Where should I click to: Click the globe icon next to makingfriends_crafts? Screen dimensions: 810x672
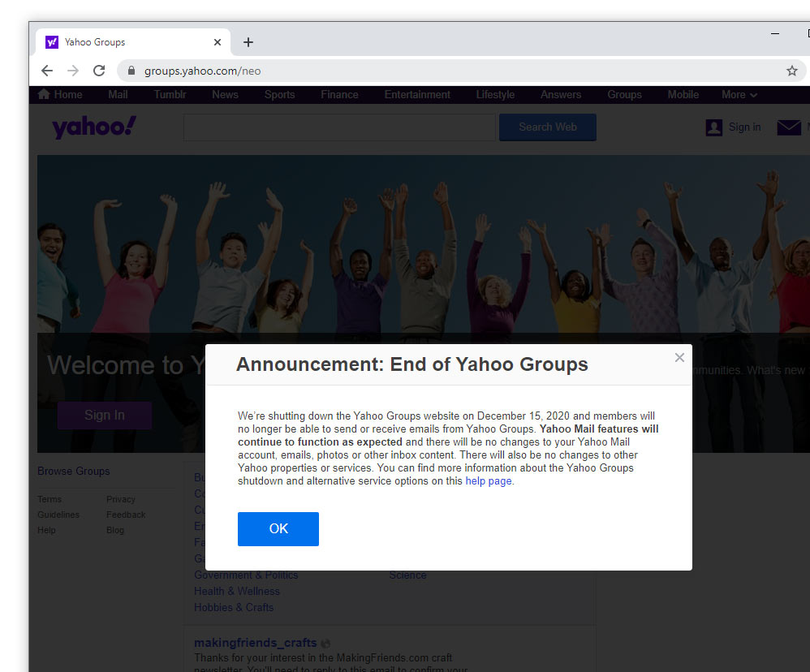pos(325,644)
